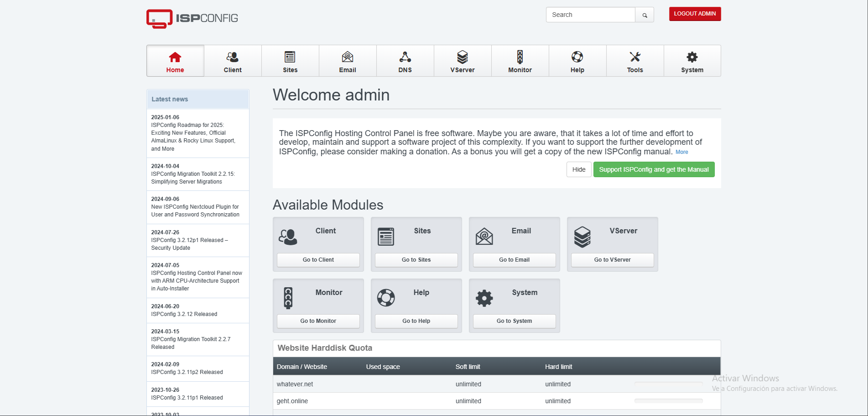Click the Email card envelope icon
The width and height of the screenshot is (868, 416).
[484, 237]
